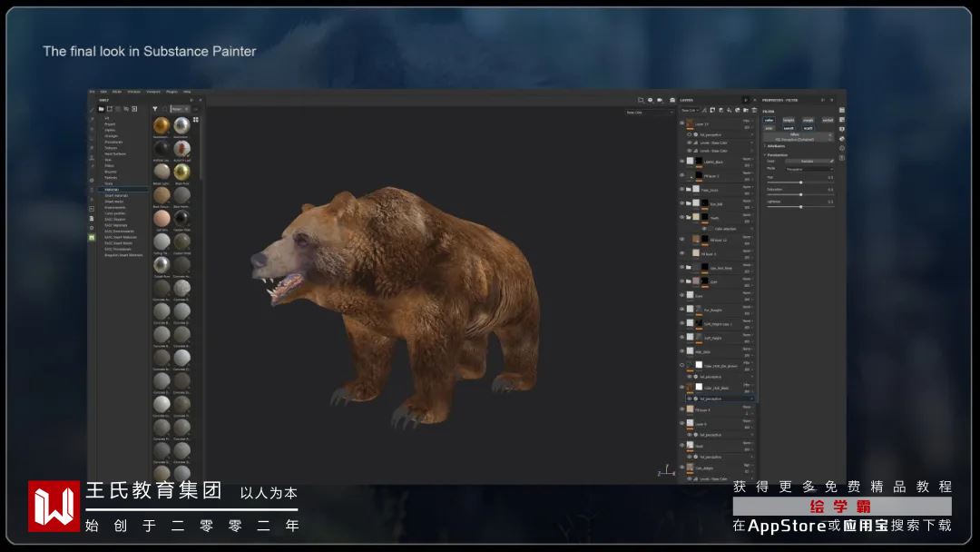Pick the gold metal sphere material thumbnail
The height and width of the screenshot is (552, 980).
(162, 126)
